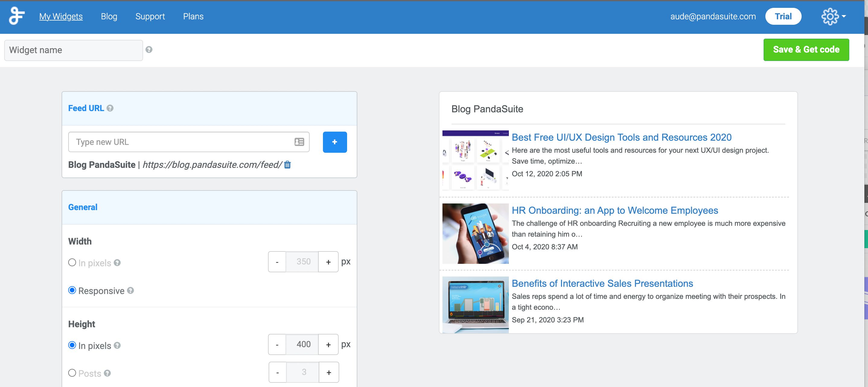868x387 pixels.
Task: Click help icon beside Widget name
Action: (x=149, y=50)
